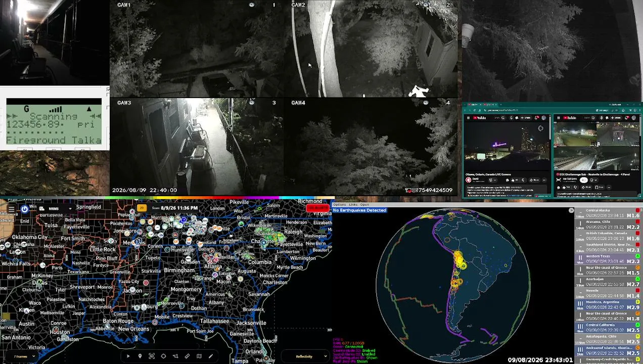Click the red alerts button on radar
The height and width of the screenshot is (364, 643).
click(x=318, y=208)
